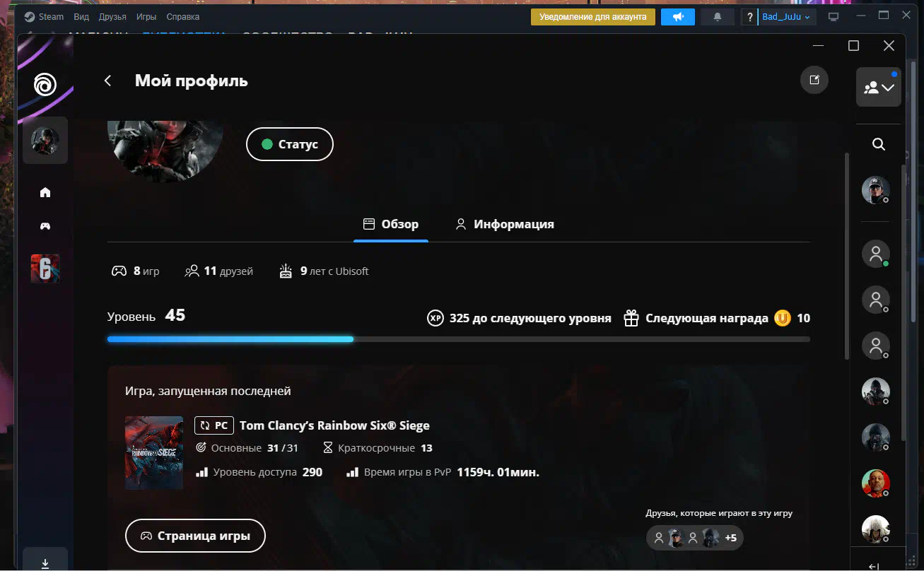Click the megaphone announcements icon in Steam
924x571 pixels.
tap(678, 17)
